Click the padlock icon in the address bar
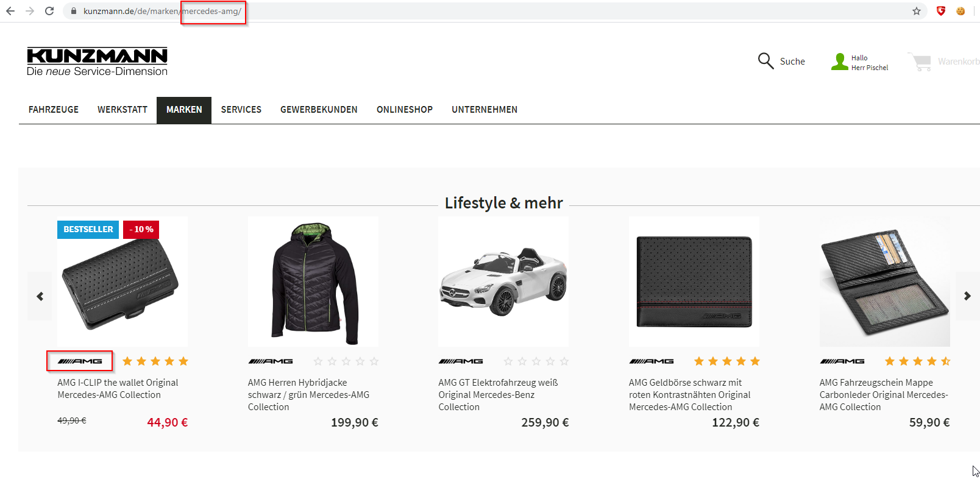Image resolution: width=980 pixels, height=493 pixels. pos(74,11)
